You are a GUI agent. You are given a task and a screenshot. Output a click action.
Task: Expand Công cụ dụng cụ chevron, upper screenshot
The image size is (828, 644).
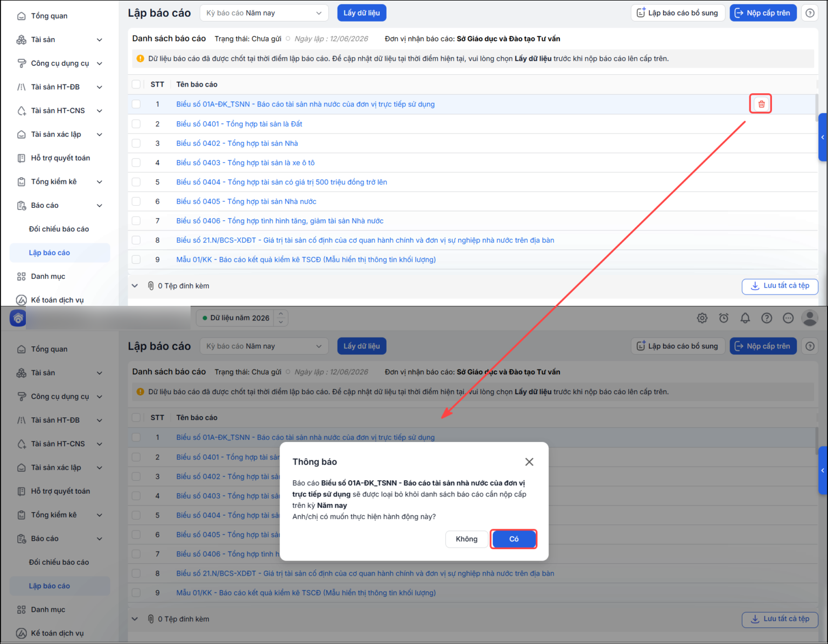point(100,64)
